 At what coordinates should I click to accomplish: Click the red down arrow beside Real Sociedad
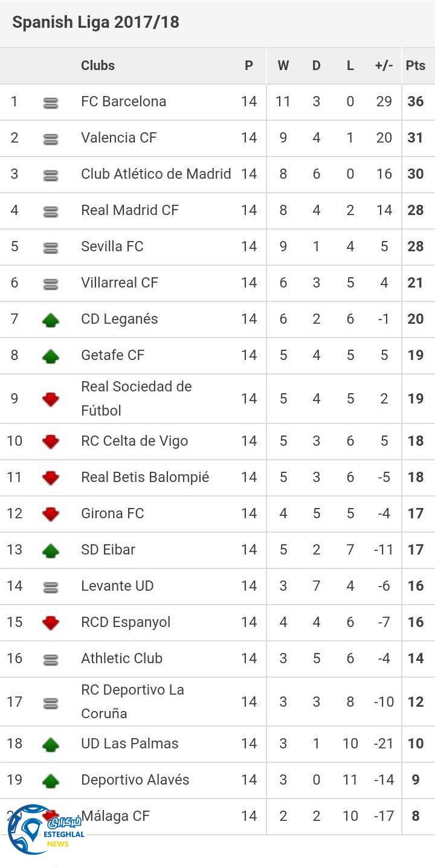[51, 399]
